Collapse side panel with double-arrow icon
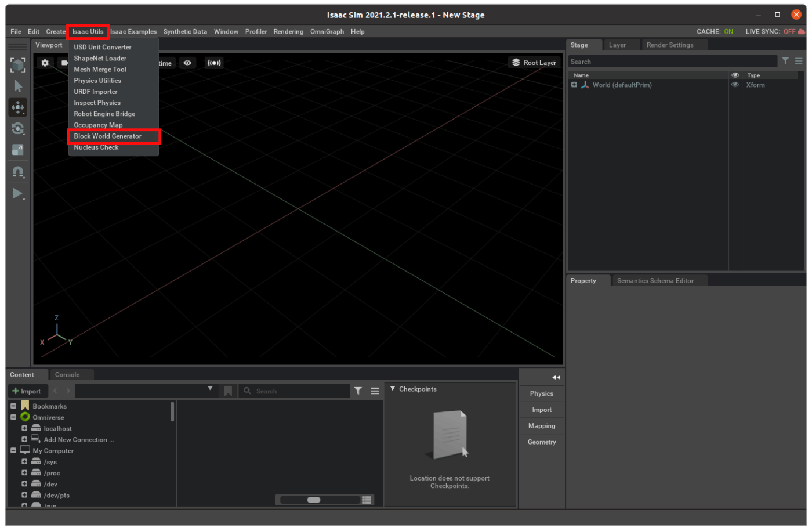The width and height of the screenshot is (812, 531). pos(556,378)
